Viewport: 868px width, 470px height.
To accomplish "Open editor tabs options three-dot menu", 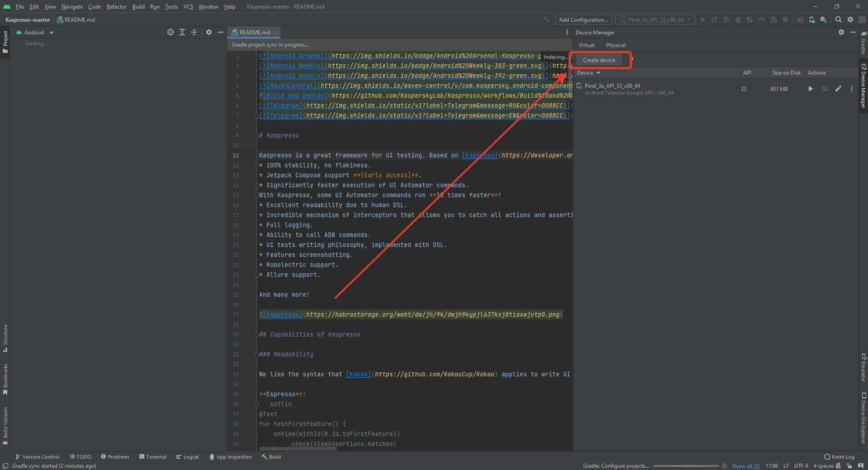I will coord(567,32).
